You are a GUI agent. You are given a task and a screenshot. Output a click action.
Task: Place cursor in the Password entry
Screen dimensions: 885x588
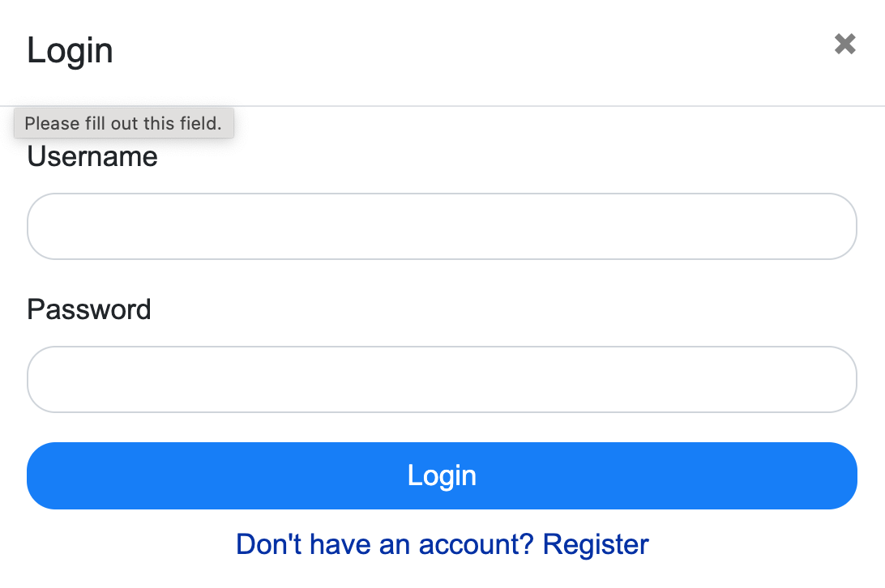pos(442,380)
